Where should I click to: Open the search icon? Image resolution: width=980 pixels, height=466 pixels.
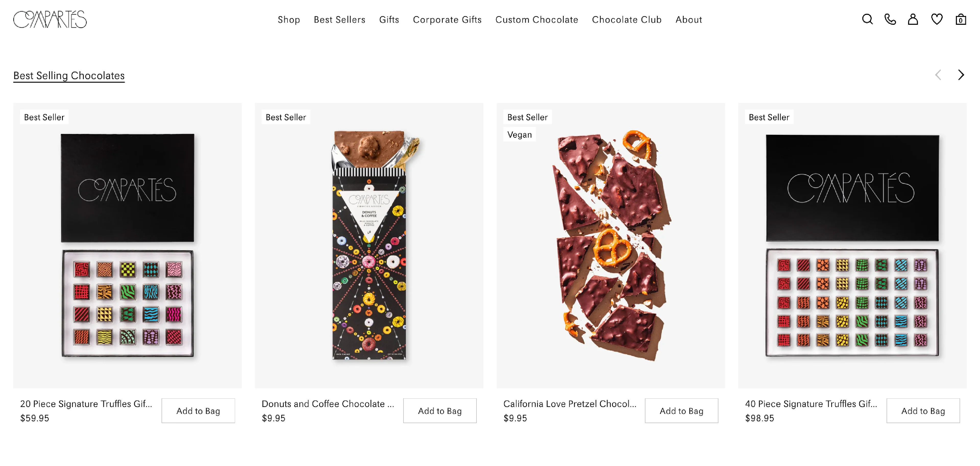click(x=868, y=19)
